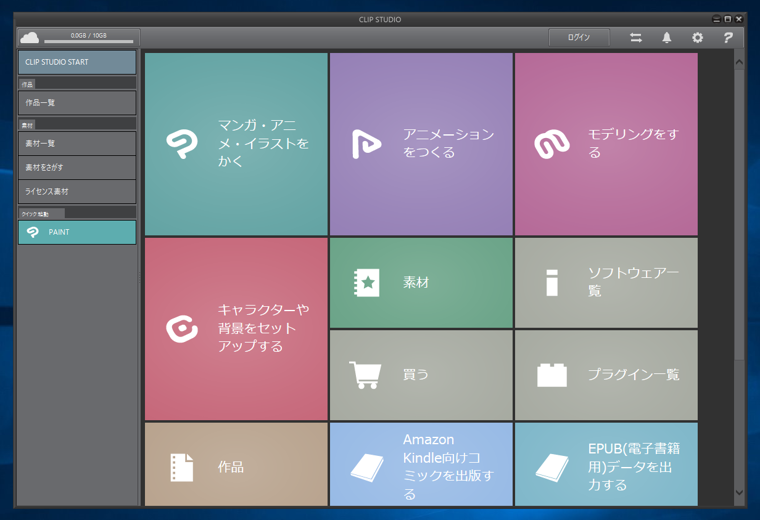Open 素材一覧 in the sidebar
Screen dimensions: 760x520
[77, 143]
